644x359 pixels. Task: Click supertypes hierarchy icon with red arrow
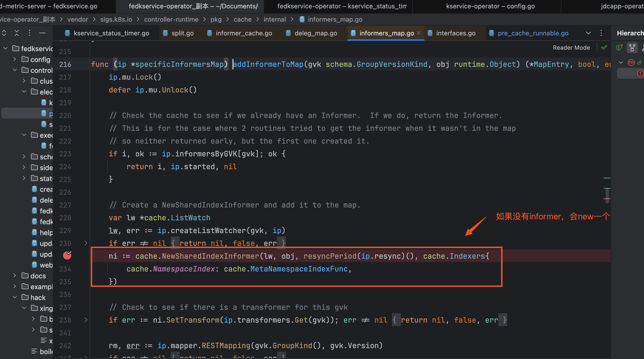[619, 47]
